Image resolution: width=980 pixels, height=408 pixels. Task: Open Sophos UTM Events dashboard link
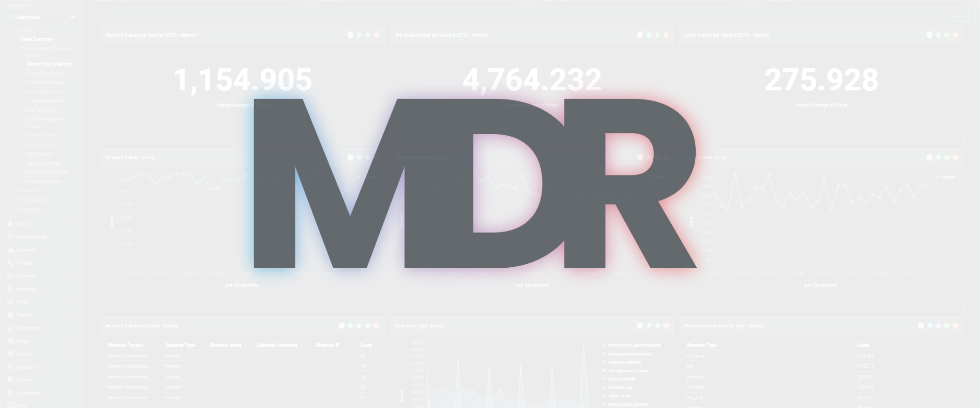pyautogui.click(x=47, y=172)
